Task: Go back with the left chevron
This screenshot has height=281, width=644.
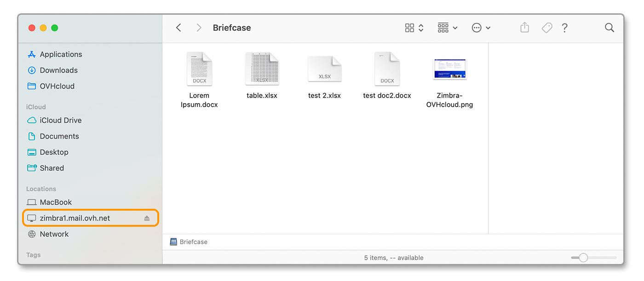Action: click(178, 28)
